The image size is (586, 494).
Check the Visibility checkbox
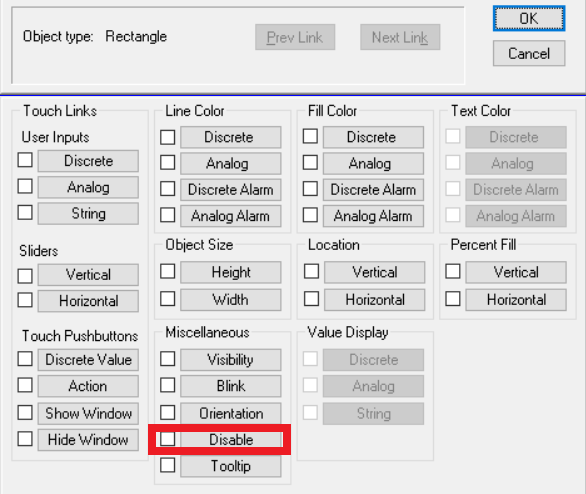point(167,359)
